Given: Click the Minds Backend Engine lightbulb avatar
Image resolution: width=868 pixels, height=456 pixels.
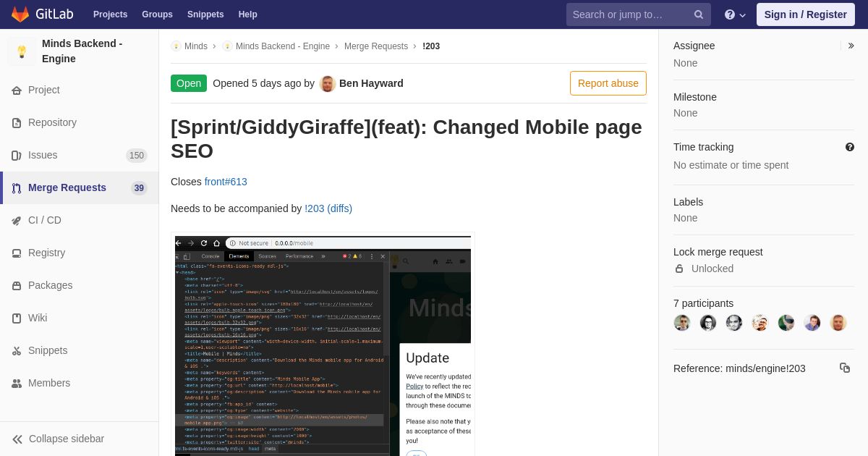Looking at the screenshot, I should [x=22, y=51].
